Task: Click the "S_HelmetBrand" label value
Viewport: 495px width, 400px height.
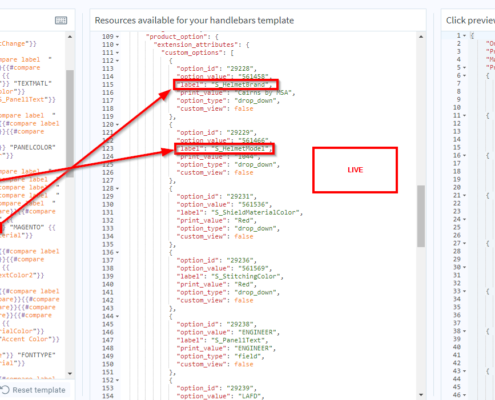Action: 240,85
